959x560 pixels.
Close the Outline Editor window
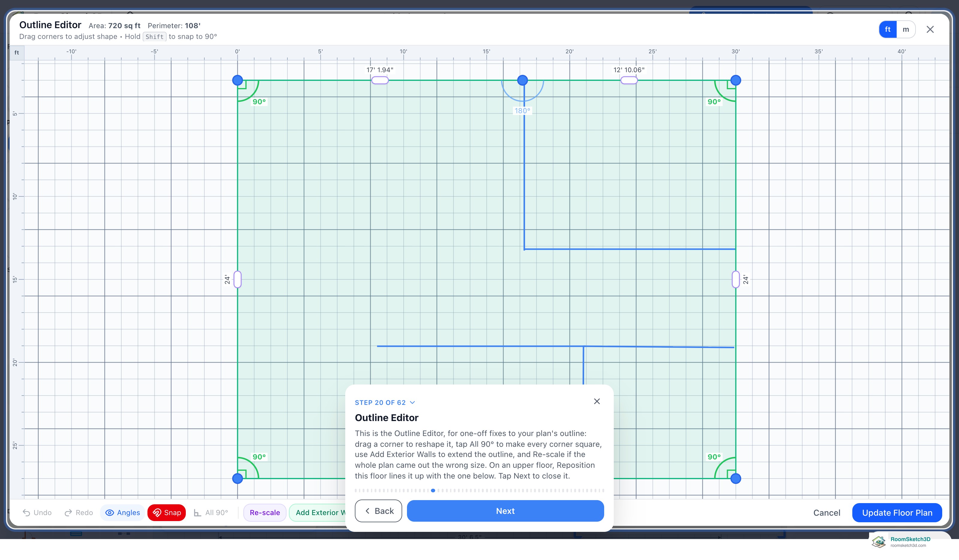(930, 29)
